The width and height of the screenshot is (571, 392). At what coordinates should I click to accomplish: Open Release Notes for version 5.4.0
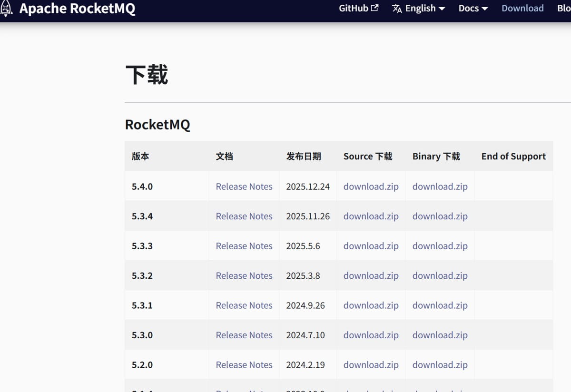coord(244,186)
